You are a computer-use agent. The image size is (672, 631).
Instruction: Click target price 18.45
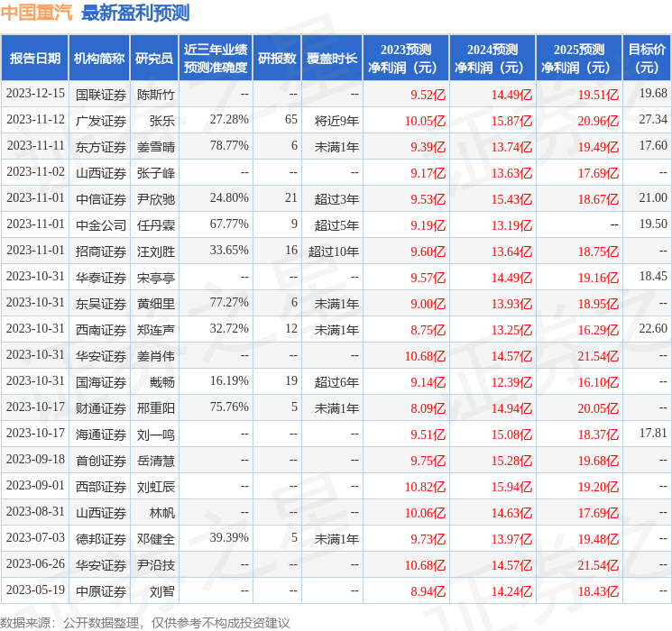[653, 277]
